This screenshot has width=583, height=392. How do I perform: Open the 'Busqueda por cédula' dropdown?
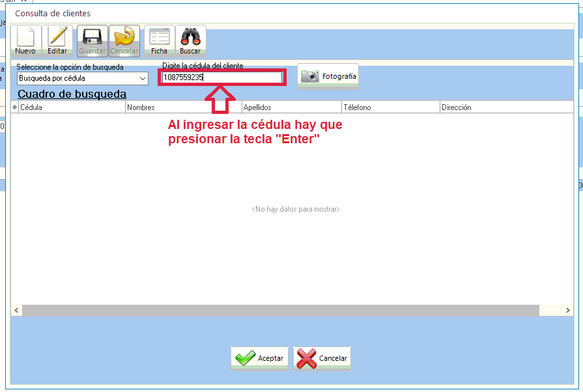coord(143,78)
